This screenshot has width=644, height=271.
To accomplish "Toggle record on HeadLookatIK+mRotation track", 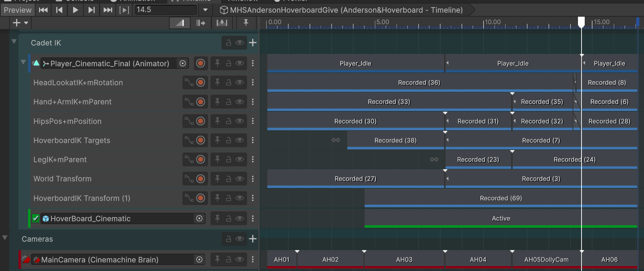I will tap(201, 83).
